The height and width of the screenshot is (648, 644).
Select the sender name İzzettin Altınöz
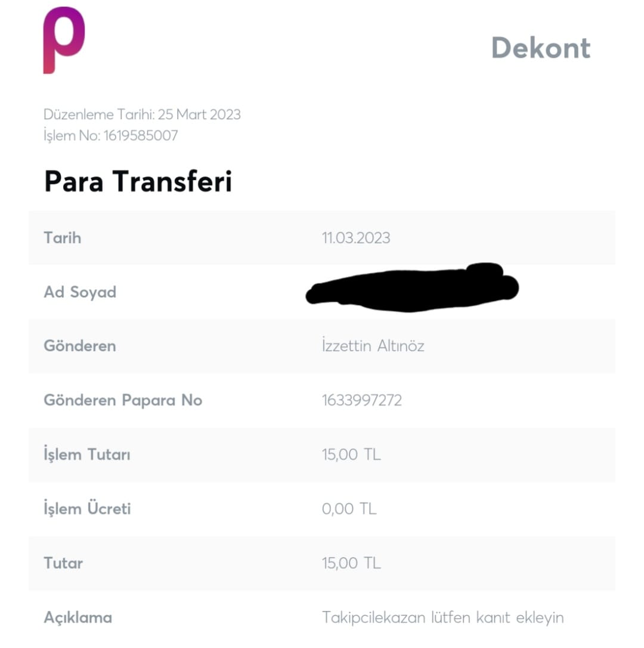[x=373, y=346]
